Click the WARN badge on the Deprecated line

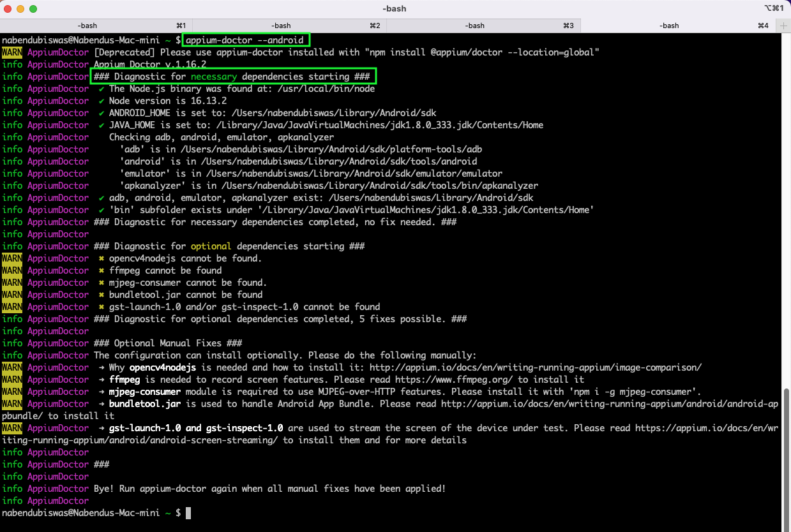(x=12, y=52)
